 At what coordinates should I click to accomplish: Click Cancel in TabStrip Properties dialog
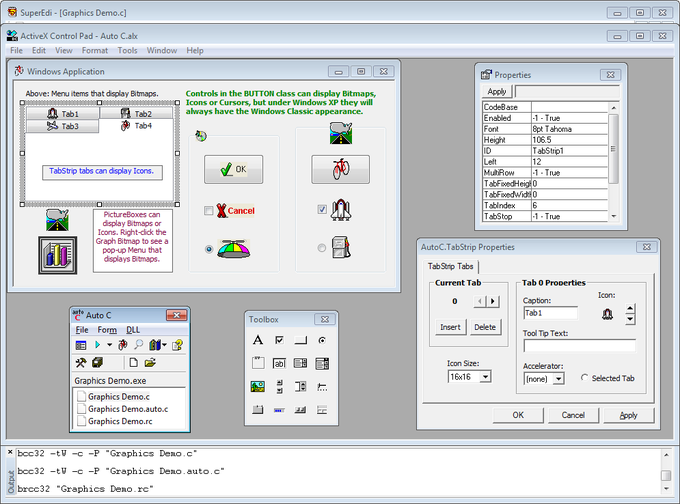tap(573, 415)
